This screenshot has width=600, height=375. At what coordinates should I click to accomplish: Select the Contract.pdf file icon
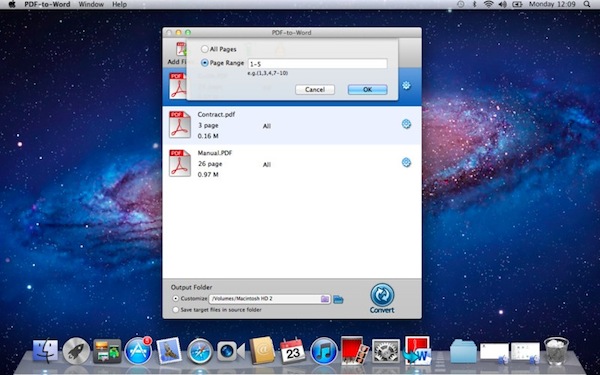(x=180, y=124)
